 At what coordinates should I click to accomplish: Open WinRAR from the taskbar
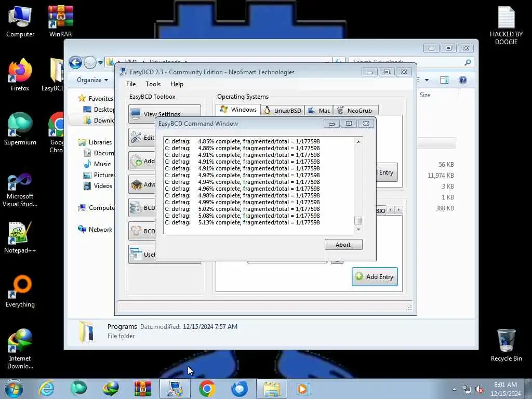[x=143, y=389]
